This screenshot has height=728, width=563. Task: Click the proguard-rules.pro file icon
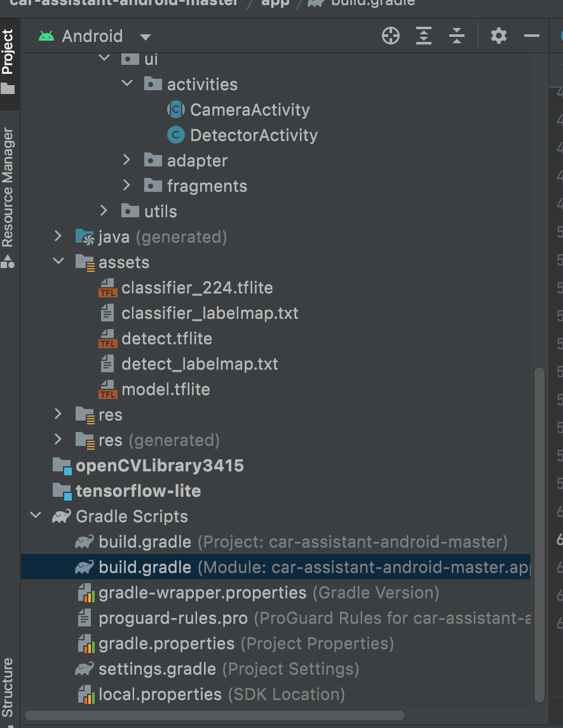(85, 618)
